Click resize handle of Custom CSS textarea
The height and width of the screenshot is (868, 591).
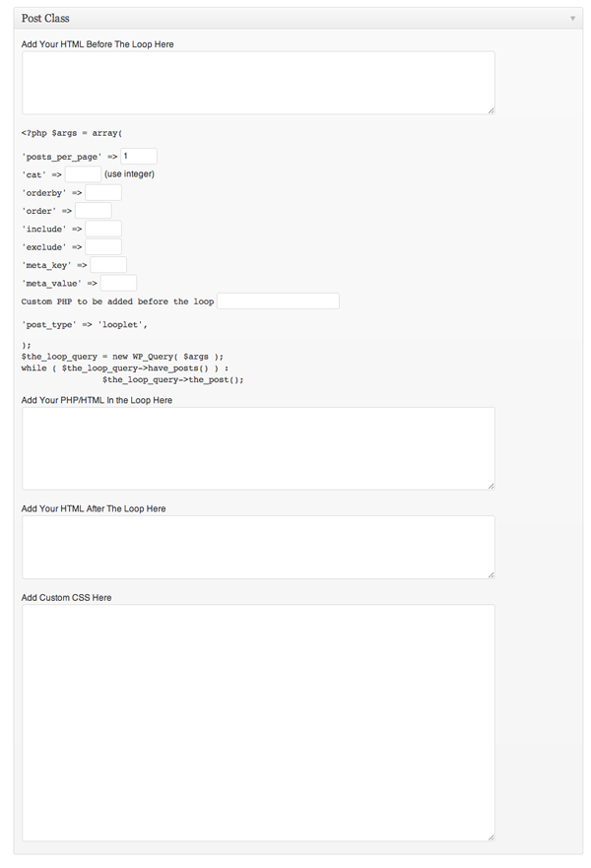[x=491, y=837]
